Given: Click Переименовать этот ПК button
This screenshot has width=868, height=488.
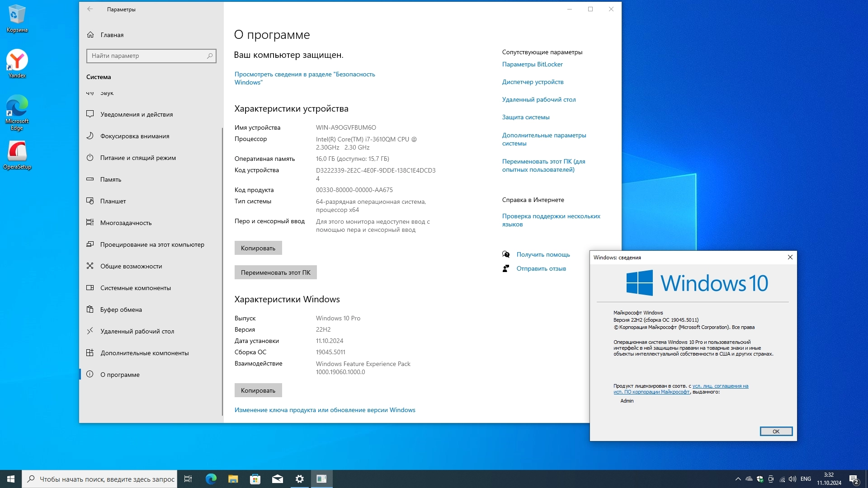Looking at the screenshot, I should pyautogui.click(x=275, y=272).
